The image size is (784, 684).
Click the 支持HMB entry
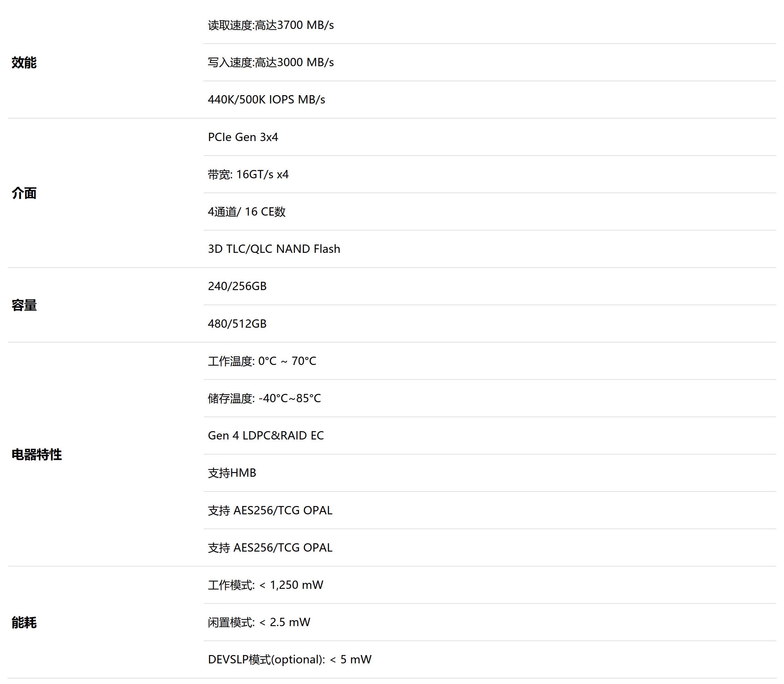(x=232, y=473)
